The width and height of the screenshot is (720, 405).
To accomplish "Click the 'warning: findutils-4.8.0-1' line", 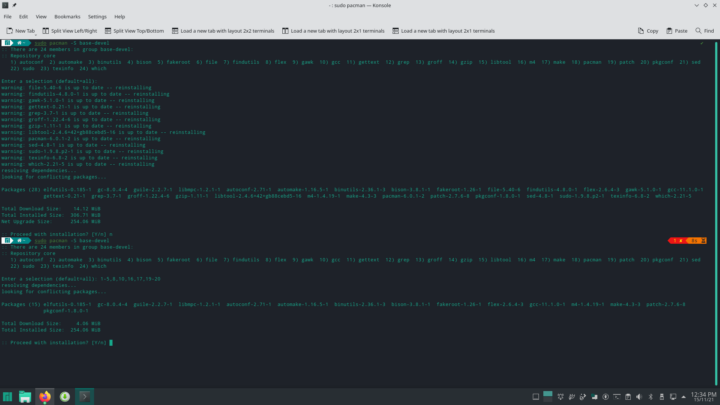I will pyautogui.click(x=85, y=94).
